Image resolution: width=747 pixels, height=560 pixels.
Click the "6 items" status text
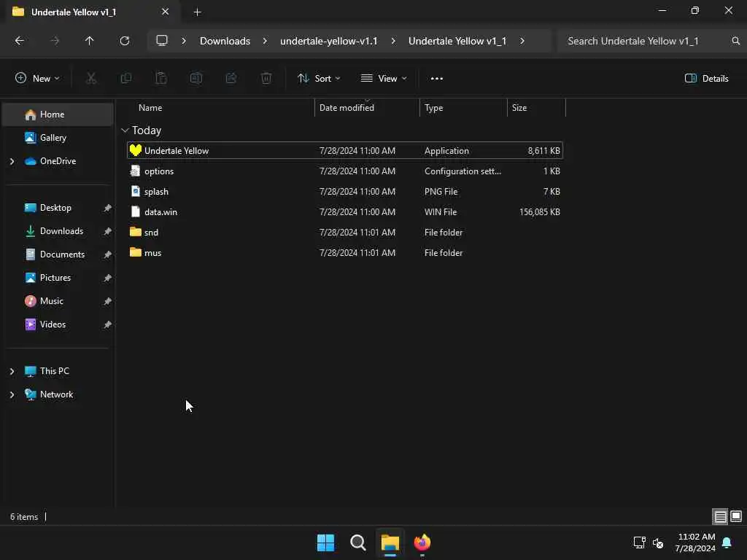[24, 517]
